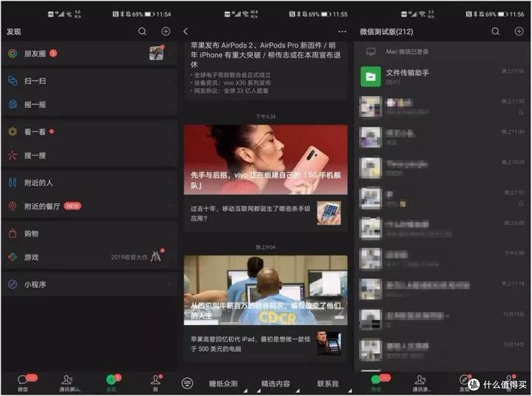
Task: Open nearby restaurants (附近的餐厅) icon
Action: click(12, 206)
